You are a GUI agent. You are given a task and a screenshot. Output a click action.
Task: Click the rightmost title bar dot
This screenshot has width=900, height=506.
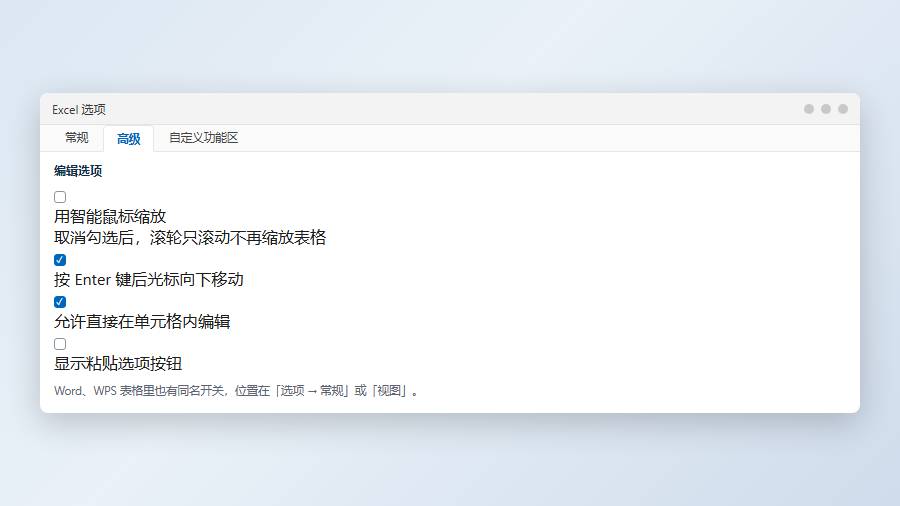click(843, 109)
